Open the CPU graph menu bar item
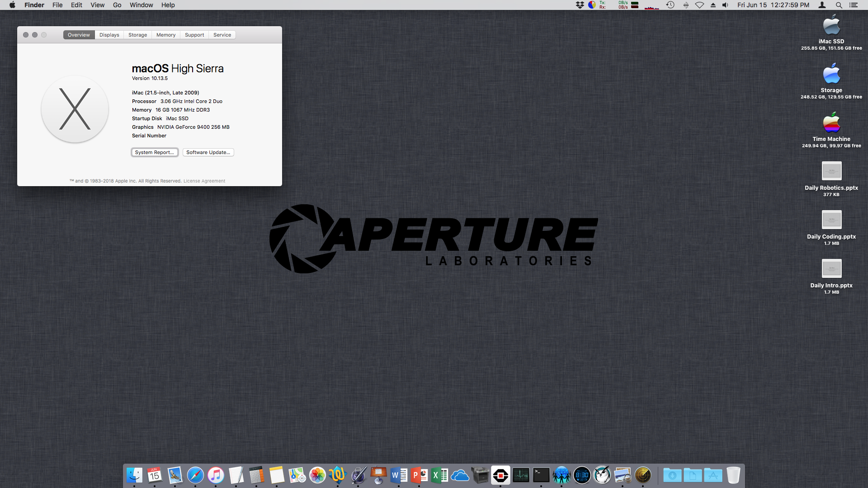This screenshot has width=868, height=488. click(651, 5)
